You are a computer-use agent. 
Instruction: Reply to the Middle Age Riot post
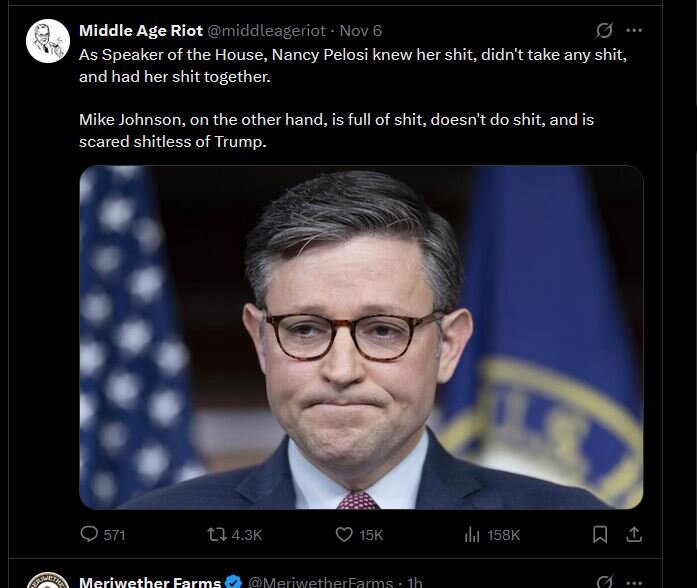pyautogui.click(x=89, y=535)
